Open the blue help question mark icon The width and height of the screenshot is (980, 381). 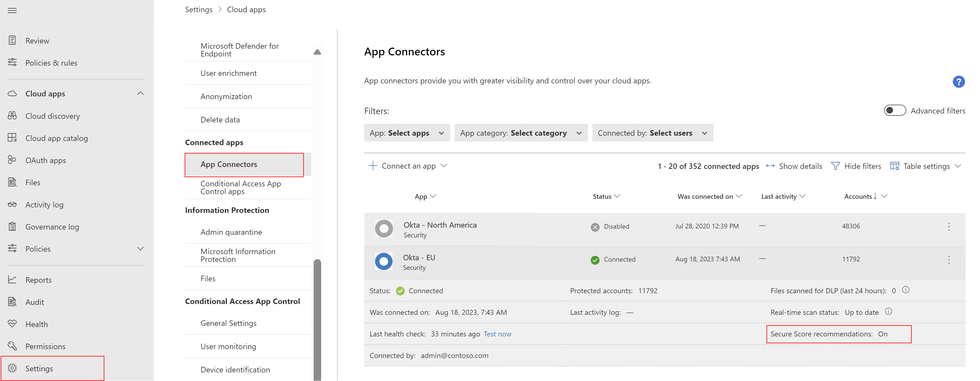coord(958,82)
